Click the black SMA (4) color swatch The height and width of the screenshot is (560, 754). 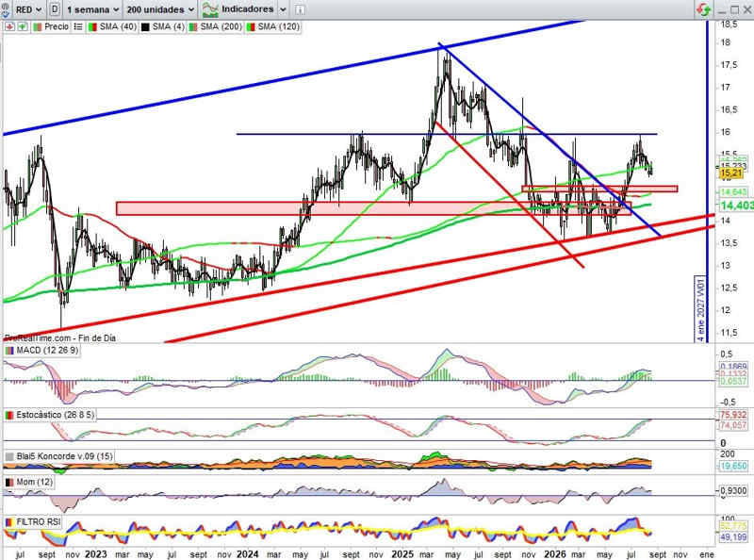145,27
